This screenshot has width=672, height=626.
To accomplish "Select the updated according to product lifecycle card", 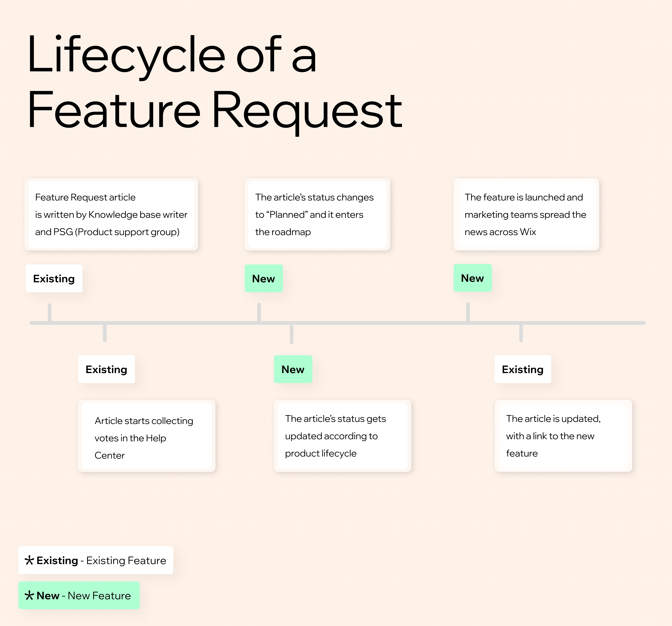I will click(342, 436).
